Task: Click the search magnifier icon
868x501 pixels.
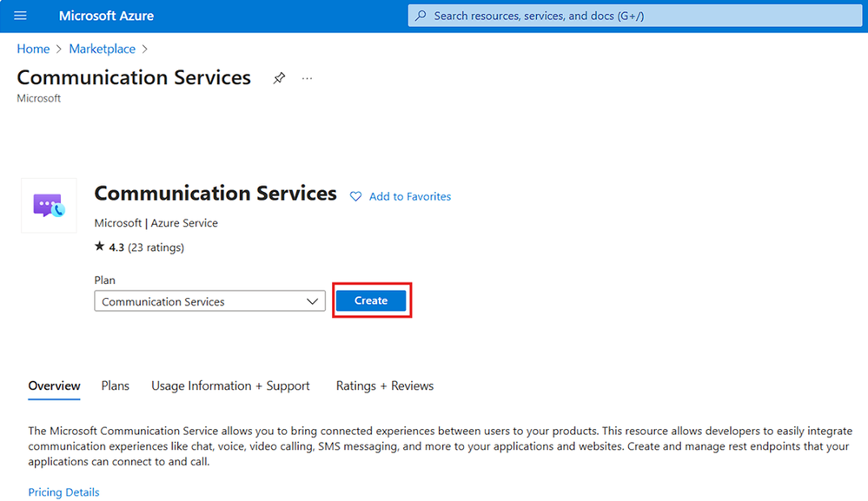Action: click(421, 16)
